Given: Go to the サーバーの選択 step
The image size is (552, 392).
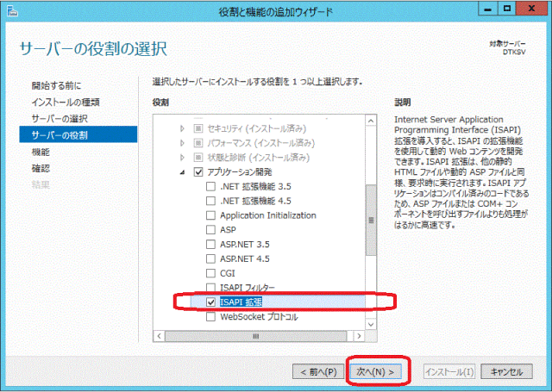Looking at the screenshot, I should 60,119.
